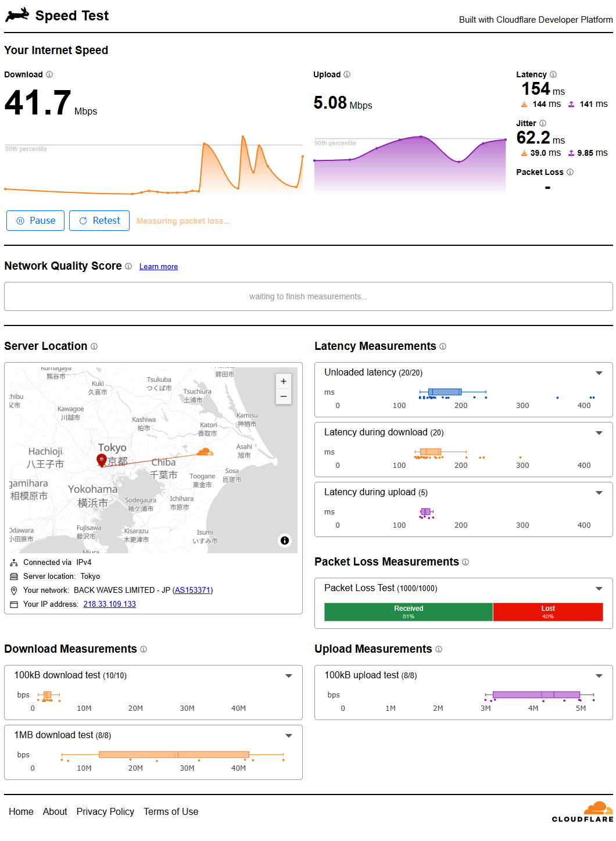Click the map attribution info icon

pos(285,541)
